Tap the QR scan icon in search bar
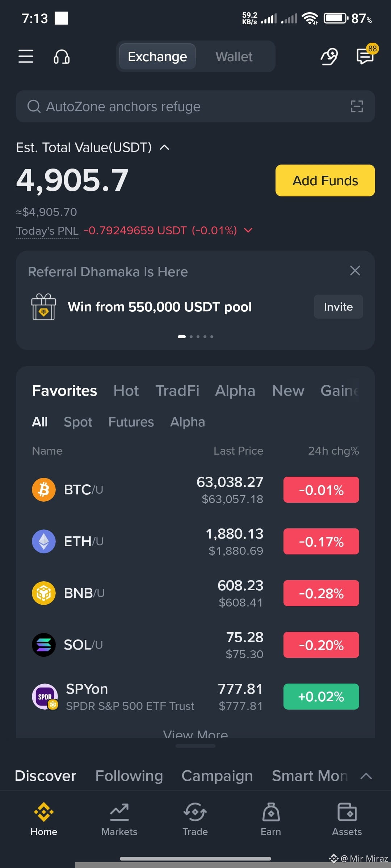The width and height of the screenshot is (391, 868). point(357,106)
